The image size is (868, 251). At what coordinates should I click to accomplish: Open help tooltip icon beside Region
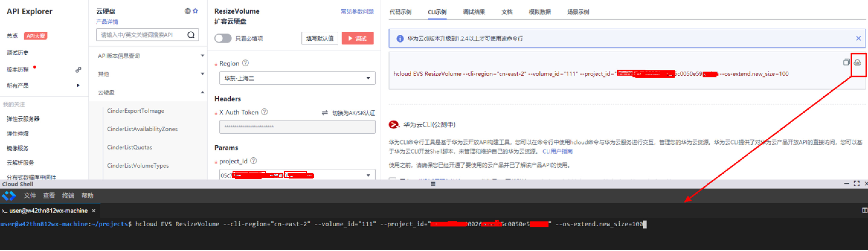coord(246,63)
